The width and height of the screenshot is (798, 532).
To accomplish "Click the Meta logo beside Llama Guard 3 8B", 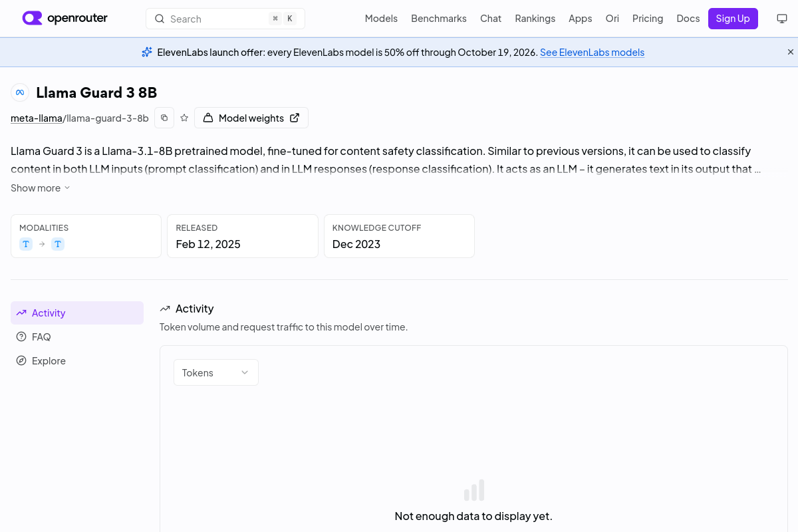I will (x=20, y=92).
